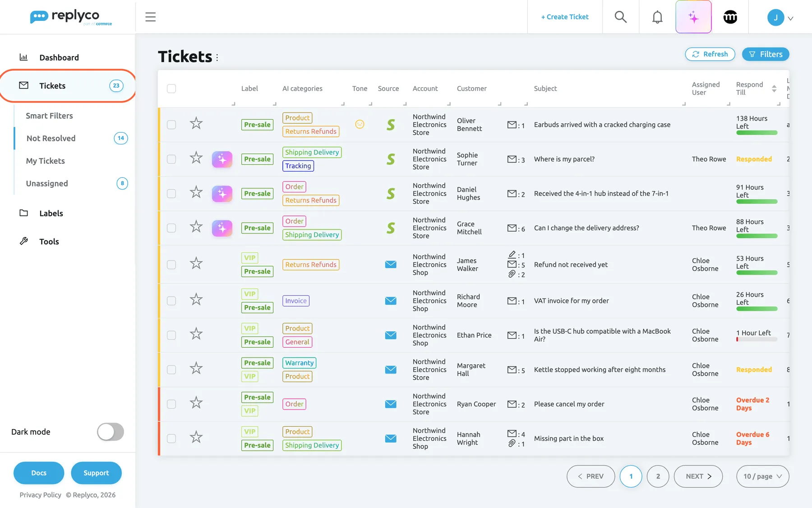Click the green bar under 138 Hours Left
The height and width of the screenshot is (508, 812).
[x=757, y=133]
